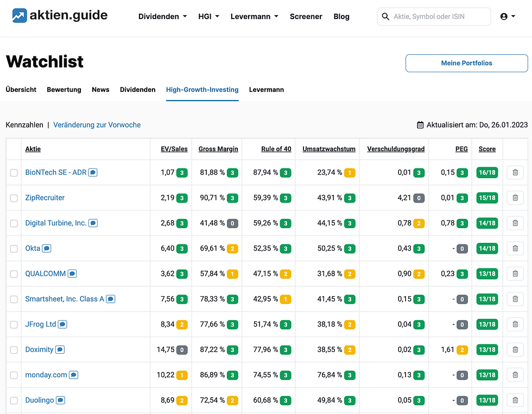Delete ZipRecruiter with the trash icon

tap(515, 198)
